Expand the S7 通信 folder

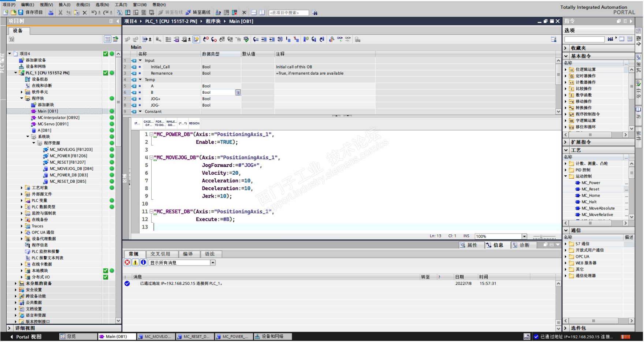coord(566,244)
